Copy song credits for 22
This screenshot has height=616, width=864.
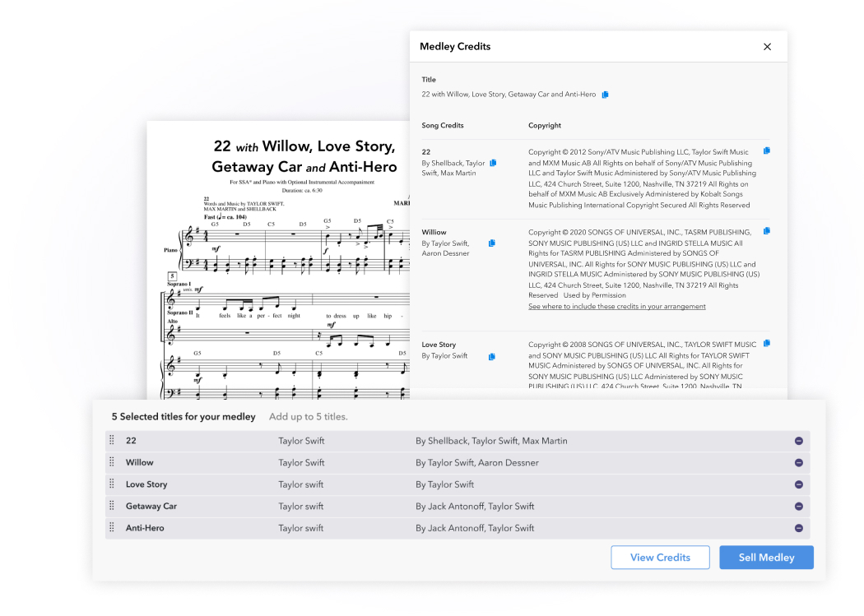coord(493,163)
